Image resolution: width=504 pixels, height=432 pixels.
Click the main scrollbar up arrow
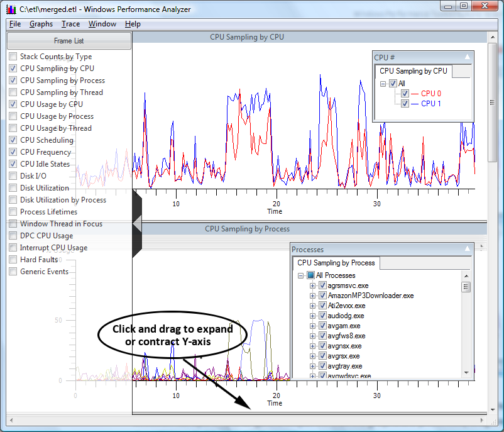(x=493, y=37)
